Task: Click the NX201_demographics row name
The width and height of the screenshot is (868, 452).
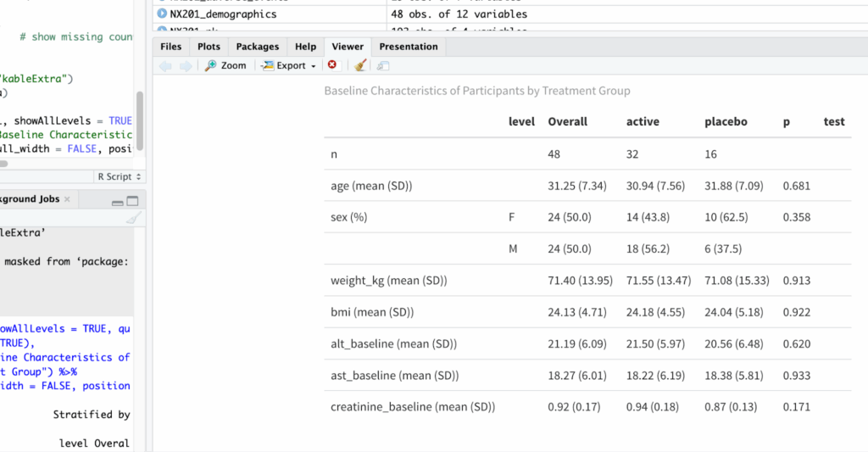Action: 223,14
